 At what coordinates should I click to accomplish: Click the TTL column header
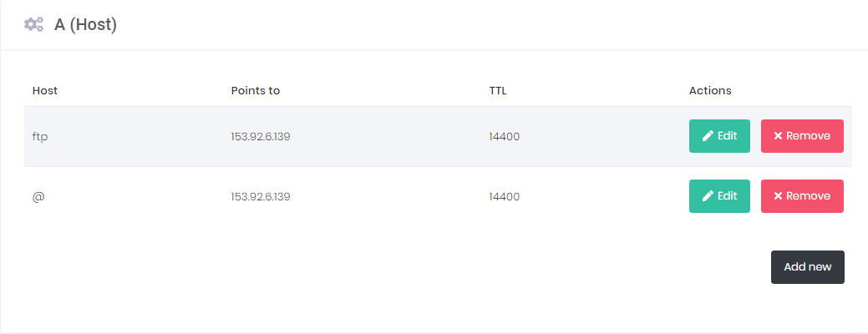(x=498, y=90)
